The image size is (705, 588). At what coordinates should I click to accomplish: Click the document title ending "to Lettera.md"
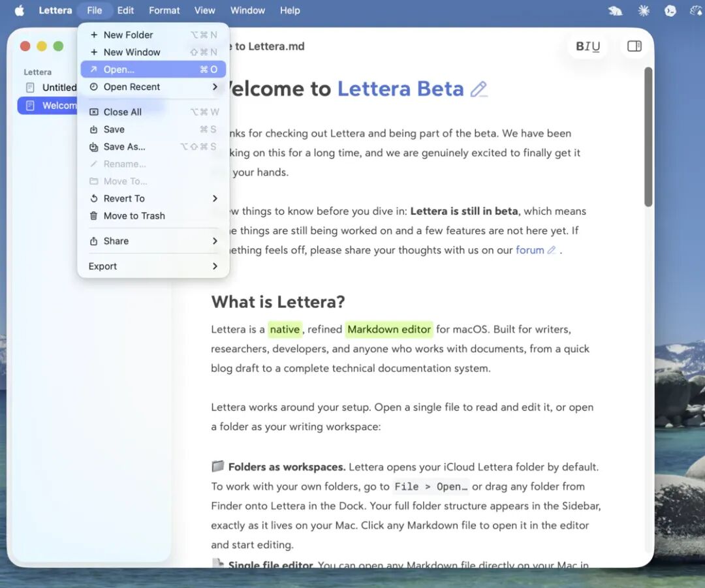click(267, 46)
